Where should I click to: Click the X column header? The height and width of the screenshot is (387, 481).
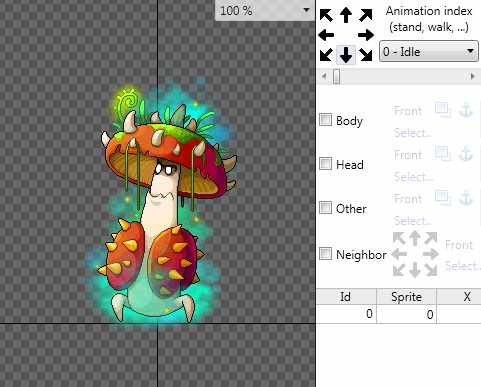click(459, 296)
